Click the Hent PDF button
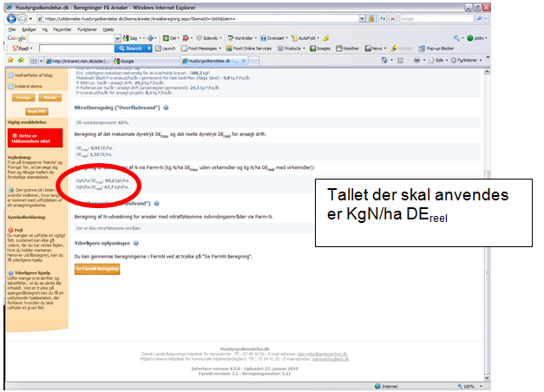The height and width of the screenshot is (392, 544). tap(37, 111)
